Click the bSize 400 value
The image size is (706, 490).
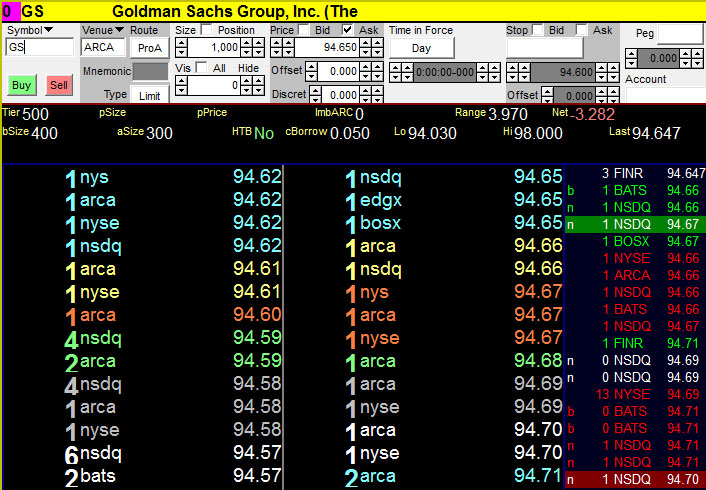click(x=44, y=133)
